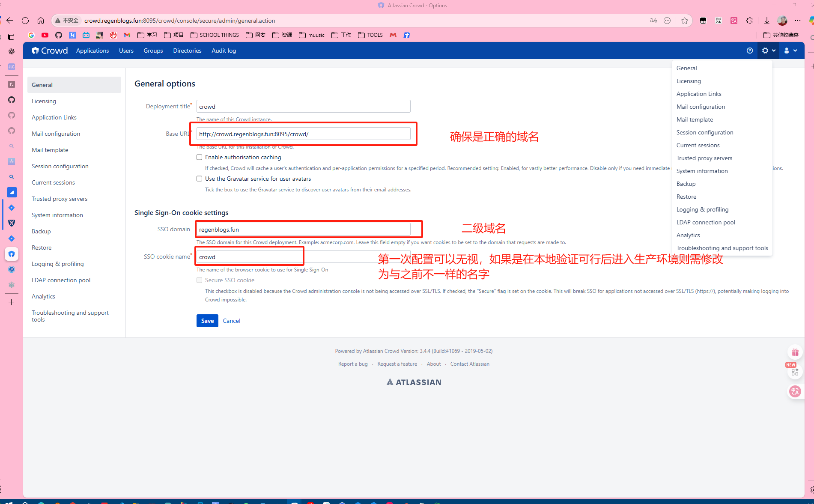Open browser settings ellipsis menu
814x504 pixels.
pos(797,21)
